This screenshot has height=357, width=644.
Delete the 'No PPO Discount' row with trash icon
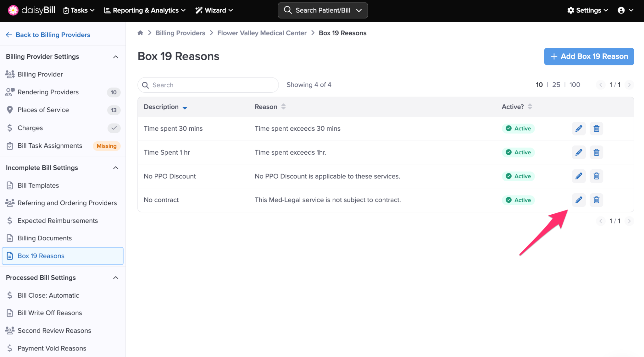click(x=596, y=176)
